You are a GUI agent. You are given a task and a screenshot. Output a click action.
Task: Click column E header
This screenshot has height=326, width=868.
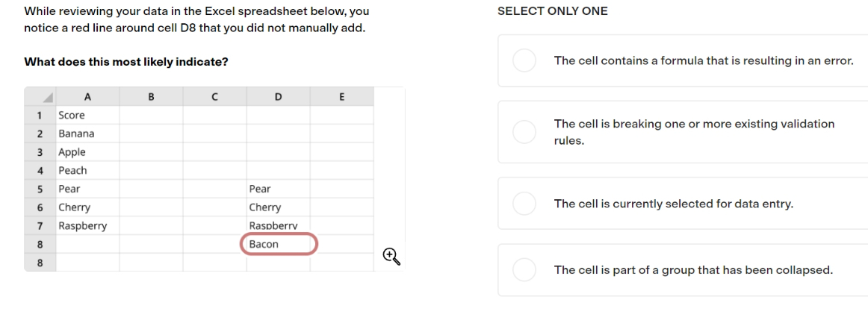pyautogui.click(x=341, y=97)
